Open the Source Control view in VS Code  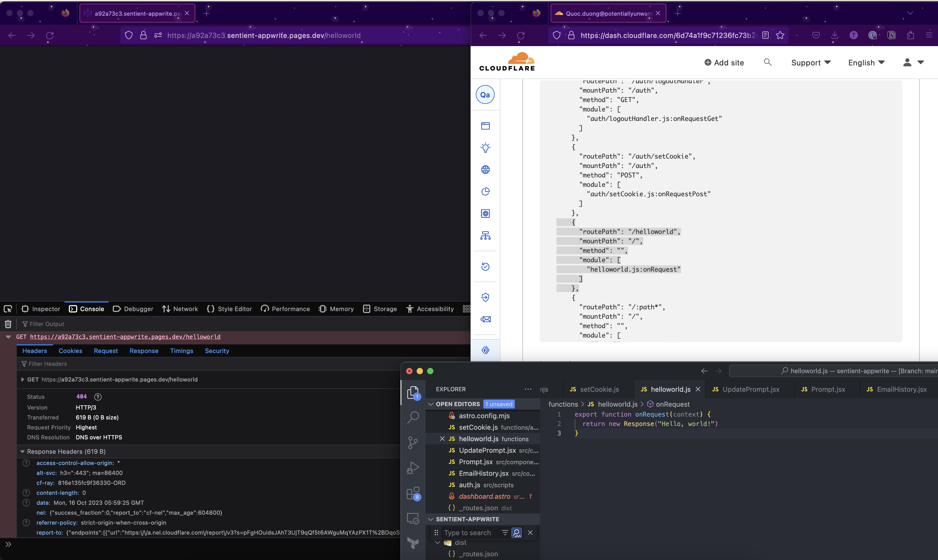(x=413, y=442)
